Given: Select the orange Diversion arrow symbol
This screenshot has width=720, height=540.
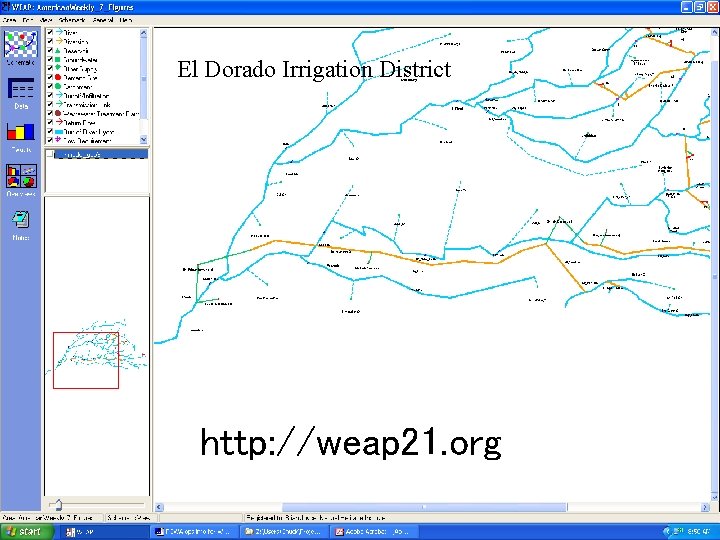Looking at the screenshot, I should 59,41.
